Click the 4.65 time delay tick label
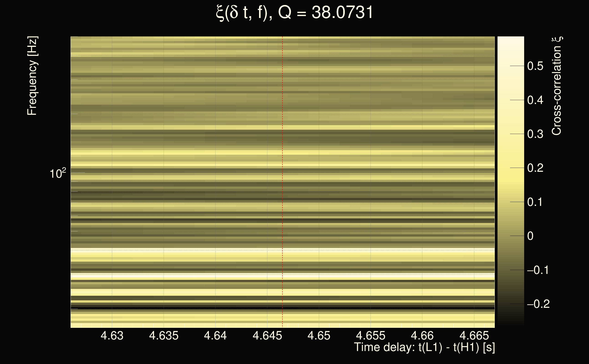This screenshot has width=589, height=364. (319, 336)
